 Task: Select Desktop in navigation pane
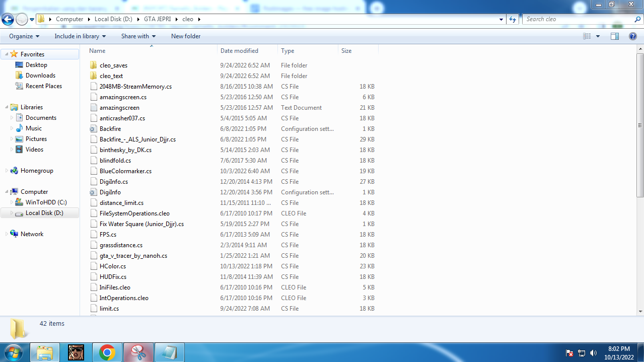click(x=36, y=65)
